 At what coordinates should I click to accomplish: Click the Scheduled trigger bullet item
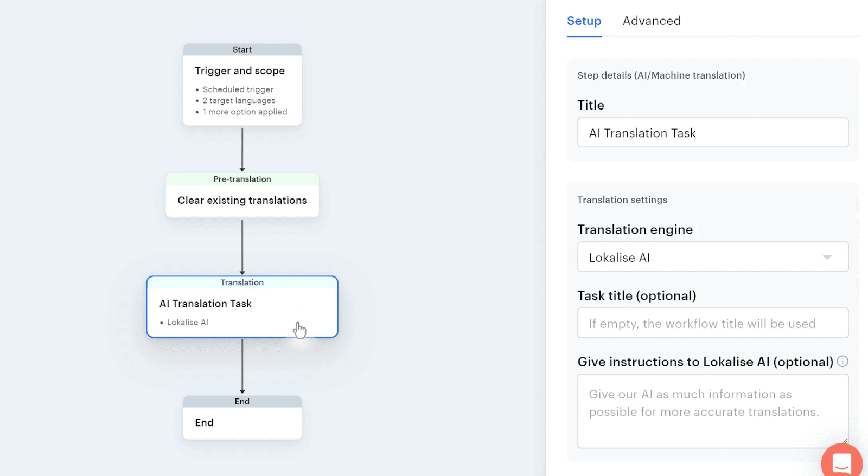click(x=238, y=89)
